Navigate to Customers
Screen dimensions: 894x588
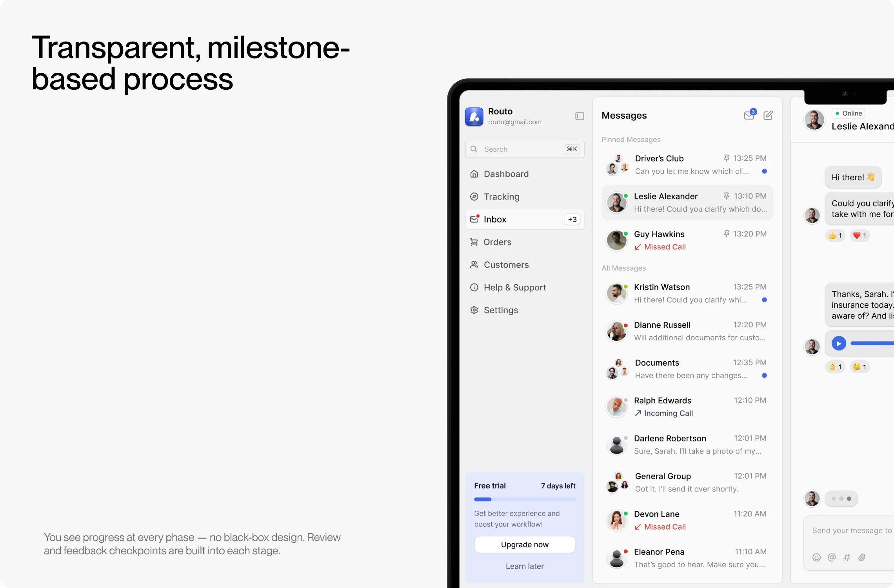pos(525,265)
